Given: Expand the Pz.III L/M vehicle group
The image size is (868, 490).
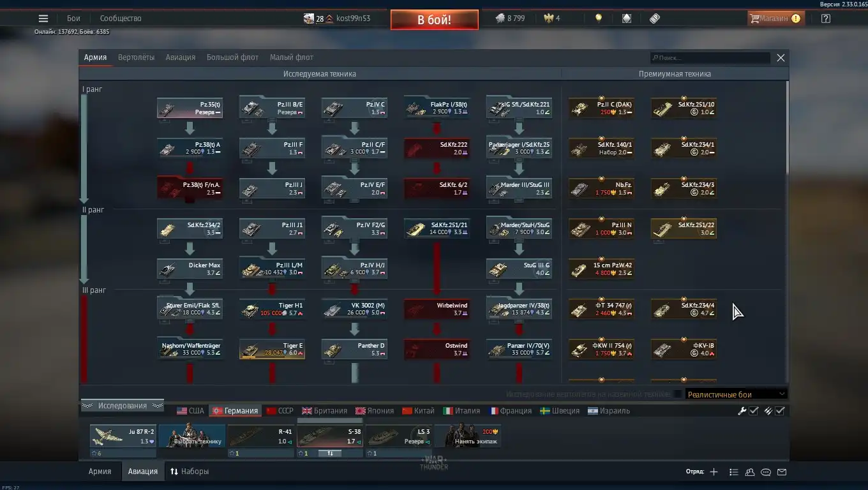Looking at the screenshot, I should 272,269.
